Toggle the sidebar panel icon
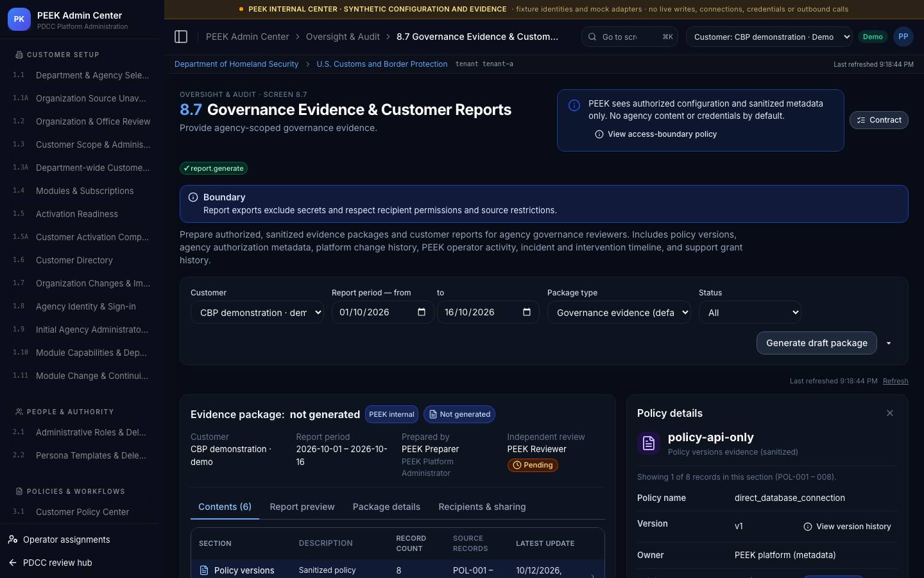The image size is (924, 578). (x=181, y=37)
